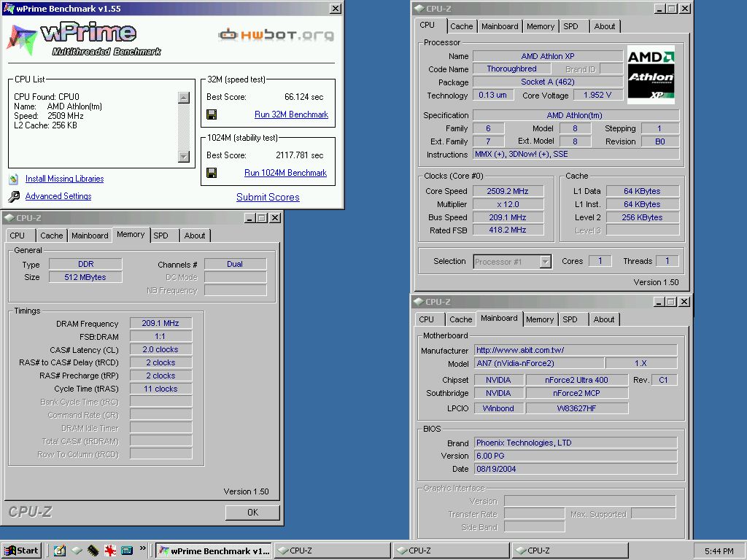
Task: Click the 1024M benchmark save floppy icon
Action: 212,173
